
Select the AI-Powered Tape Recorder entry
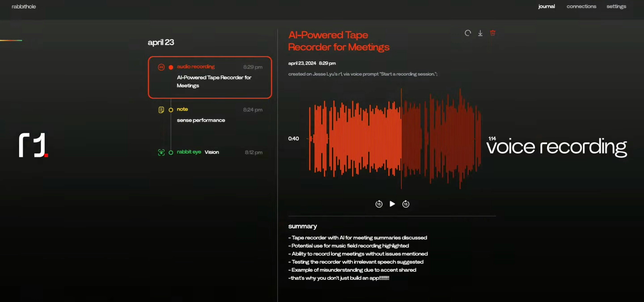click(x=210, y=77)
